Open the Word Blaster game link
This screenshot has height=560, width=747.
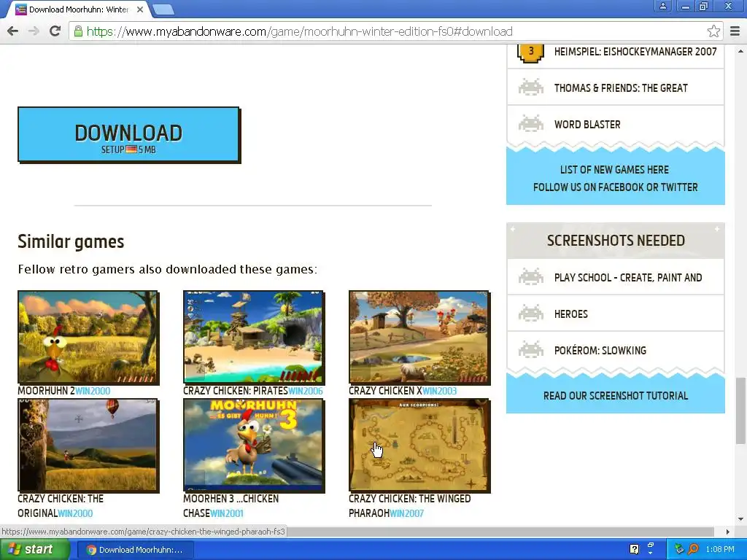pyautogui.click(x=587, y=125)
